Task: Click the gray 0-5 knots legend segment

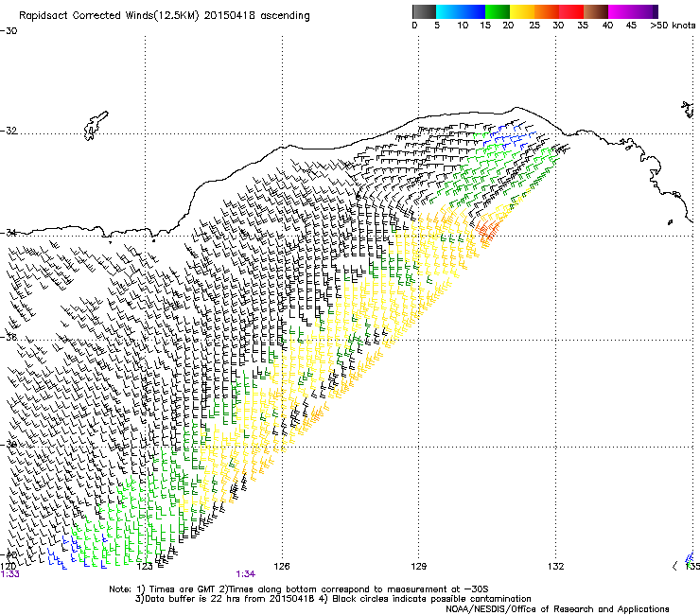Action: [424, 11]
